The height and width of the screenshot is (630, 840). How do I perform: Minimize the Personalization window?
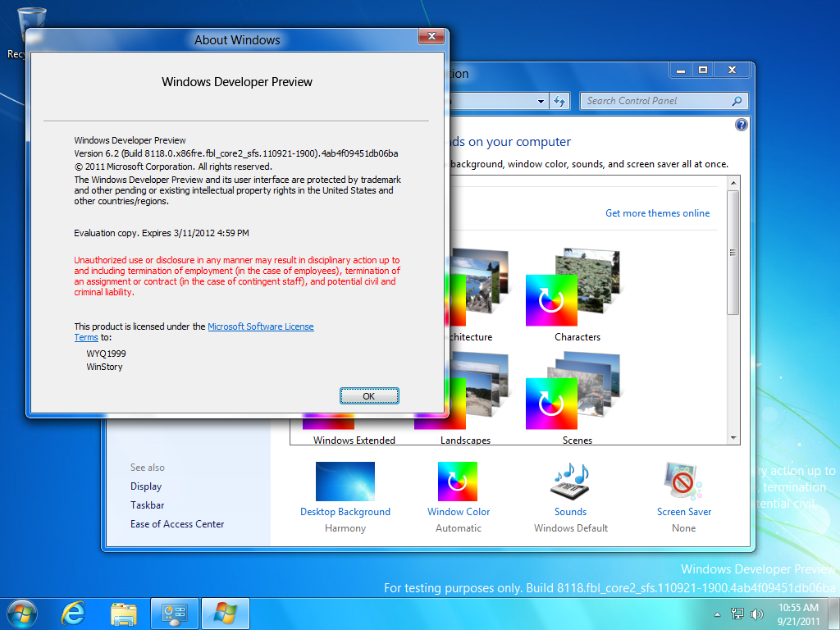(681, 71)
